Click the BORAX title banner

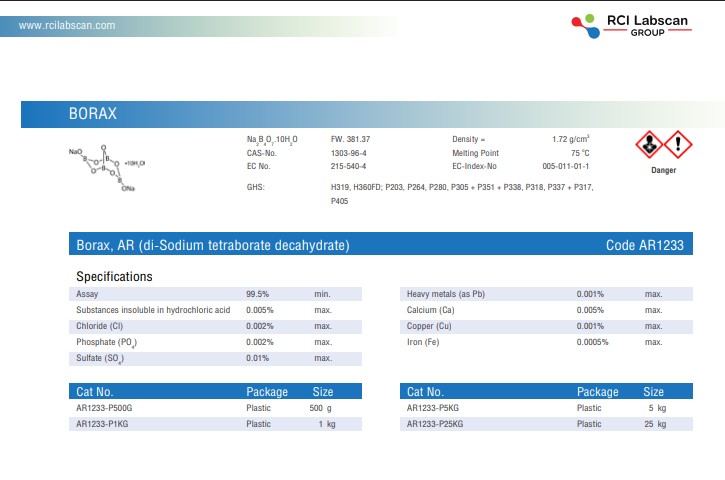(x=92, y=114)
